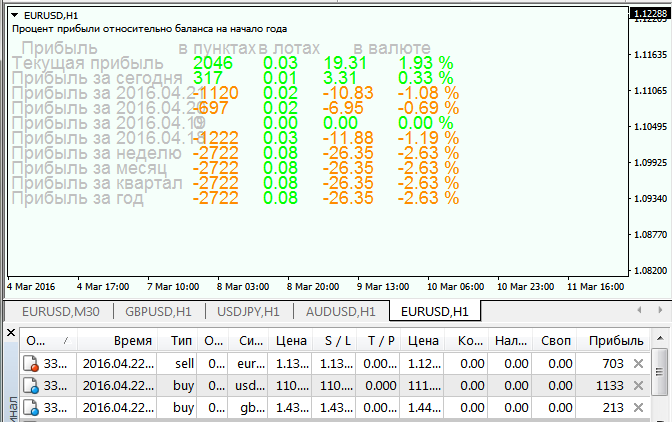672x422 pixels.
Task: Select the Прибыль за неделю label
Action: tap(97, 153)
